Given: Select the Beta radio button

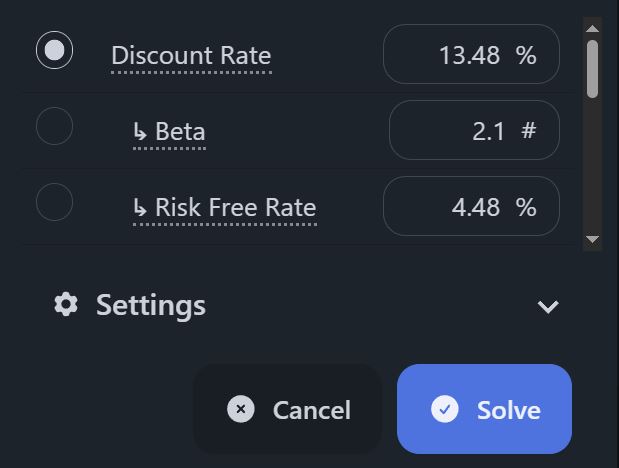Looking at the screenshot, I should 54,126.
